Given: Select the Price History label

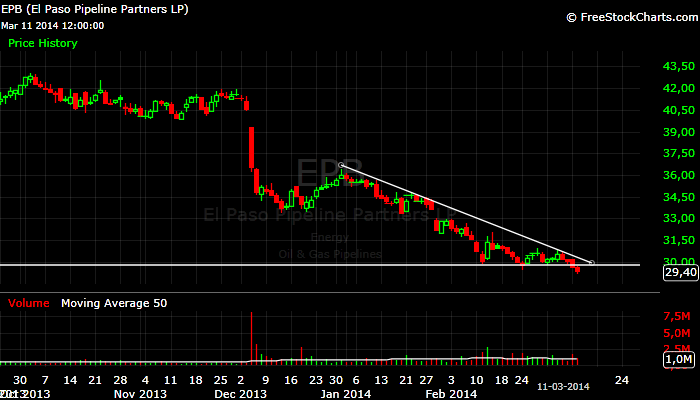Looking at the screenshot, I should point(43,43).
